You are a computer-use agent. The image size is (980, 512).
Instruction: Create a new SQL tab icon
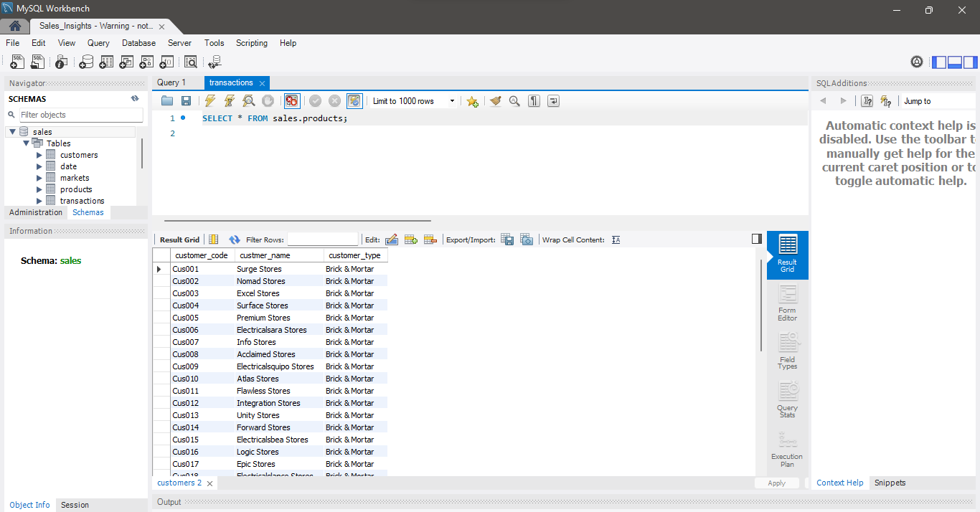(17, 62)
